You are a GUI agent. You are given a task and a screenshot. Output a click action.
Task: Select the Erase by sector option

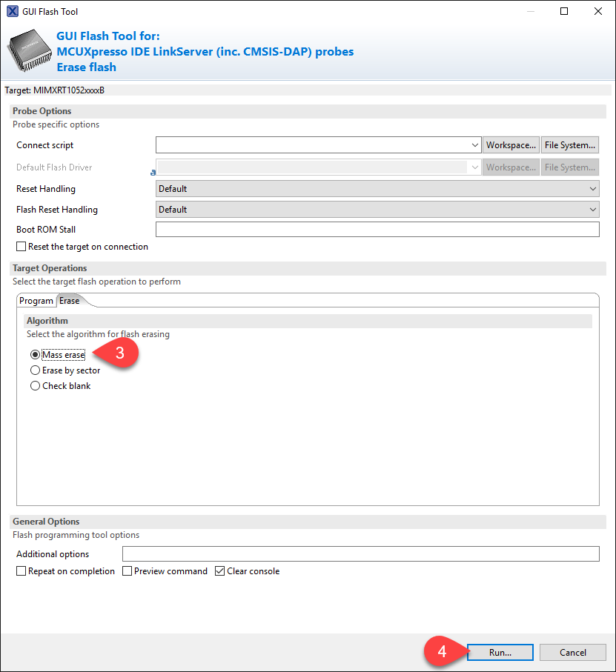pos(35,370)
